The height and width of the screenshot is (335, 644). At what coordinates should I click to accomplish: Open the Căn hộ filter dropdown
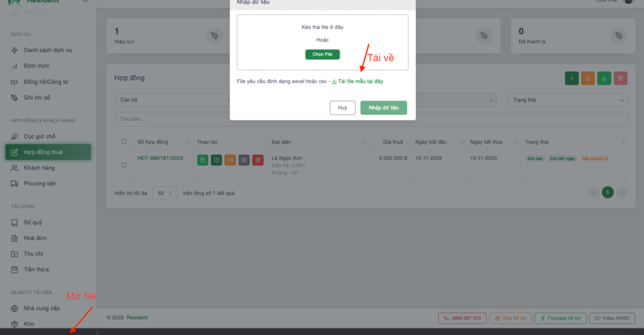pyautogui.click(x=172, y=100)
